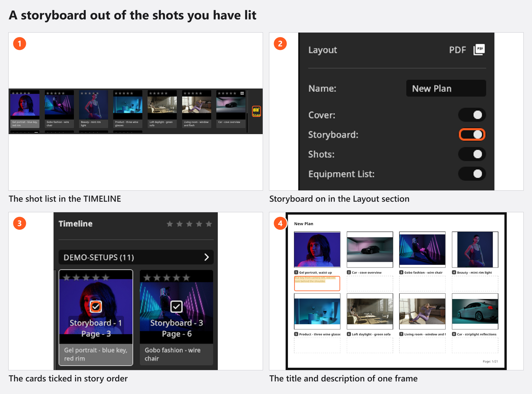Select the Living room - window and flash card in the shot strip
Screen dimensions: 532x394
click(x=197, y=109)
